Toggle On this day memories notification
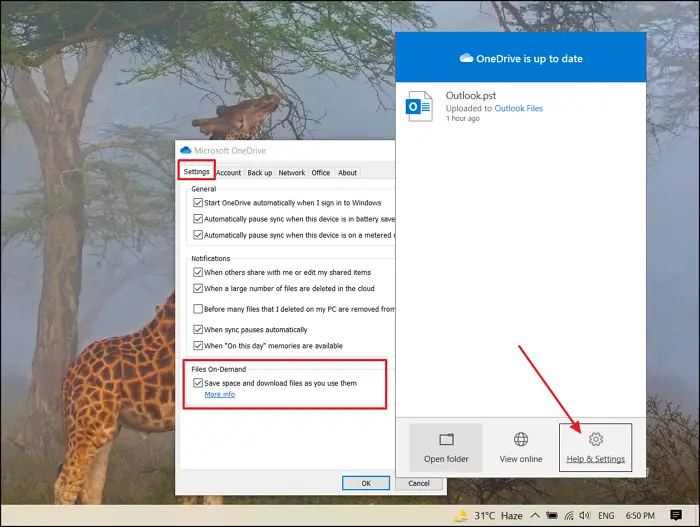The height and width of the screenshot is (527, 700). pos(198,346)
